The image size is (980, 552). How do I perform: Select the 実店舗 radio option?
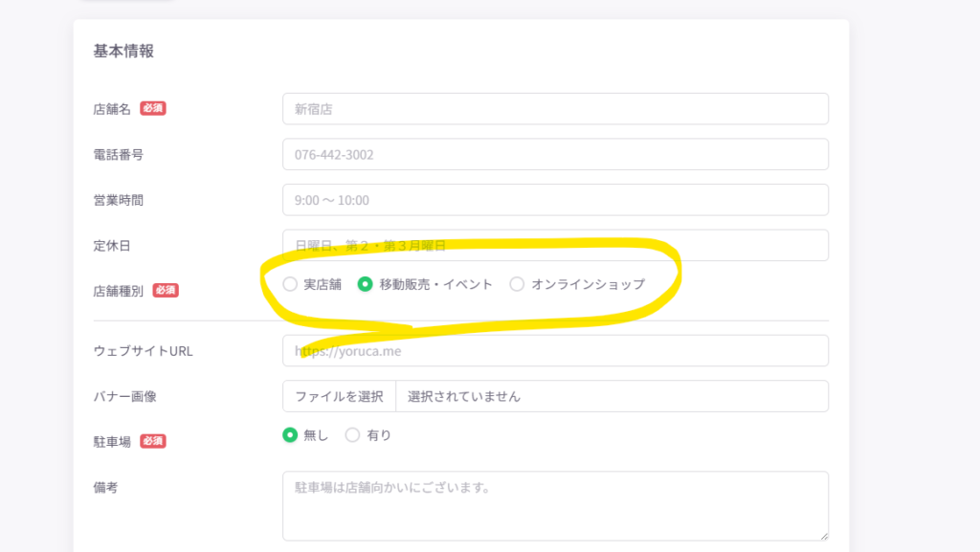pyautogui.click(x=290, y=284)
